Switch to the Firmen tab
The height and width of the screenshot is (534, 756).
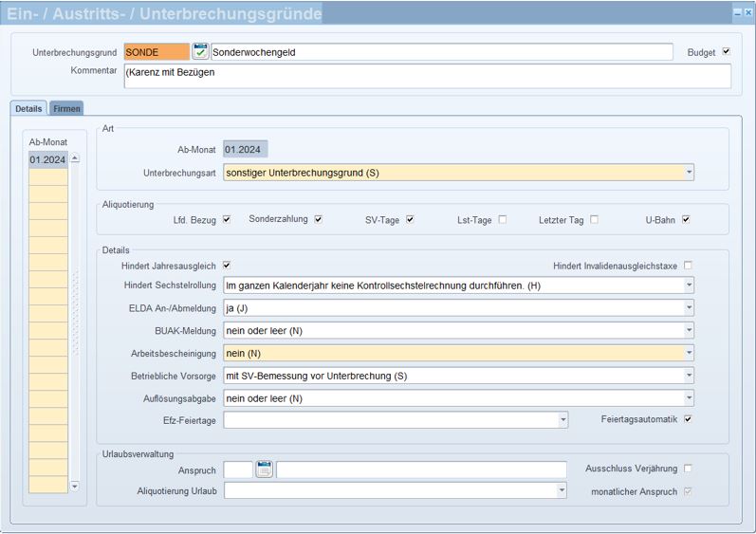[x=66, y=109]
